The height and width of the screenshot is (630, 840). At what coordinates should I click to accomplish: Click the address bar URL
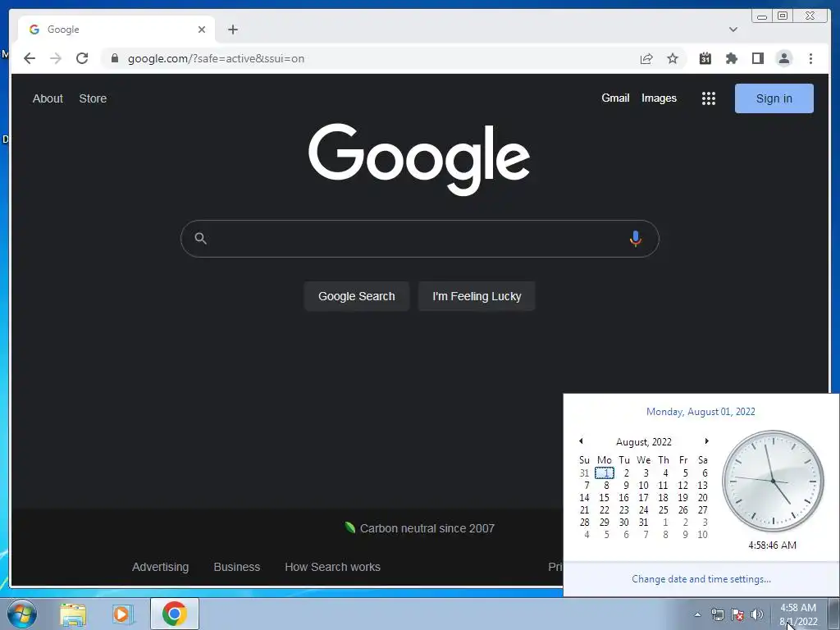click(216, 58)
